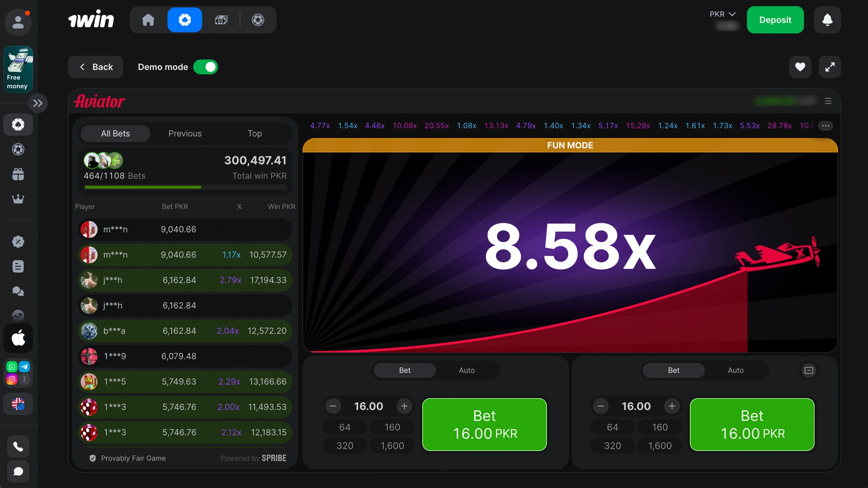Screen dimensions: 868x488
Task: Place the right Bet 16.00 PKR
Action: (752, 424)
